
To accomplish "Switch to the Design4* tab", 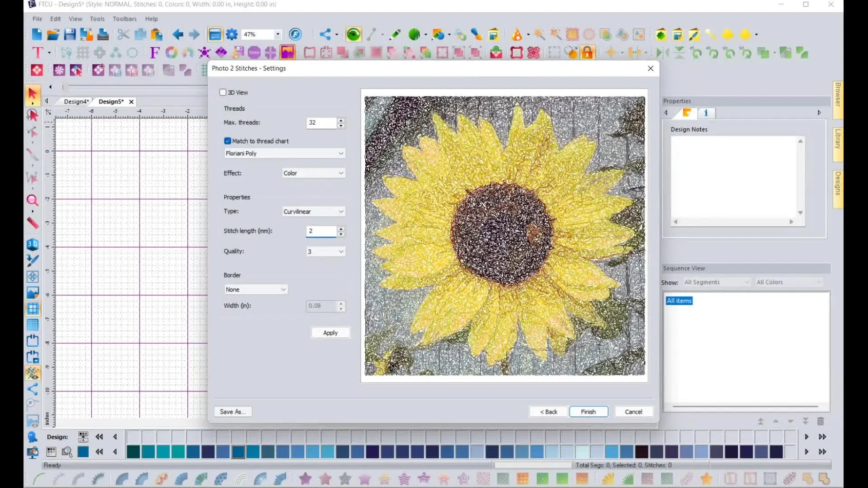I will tap(76, 101).
